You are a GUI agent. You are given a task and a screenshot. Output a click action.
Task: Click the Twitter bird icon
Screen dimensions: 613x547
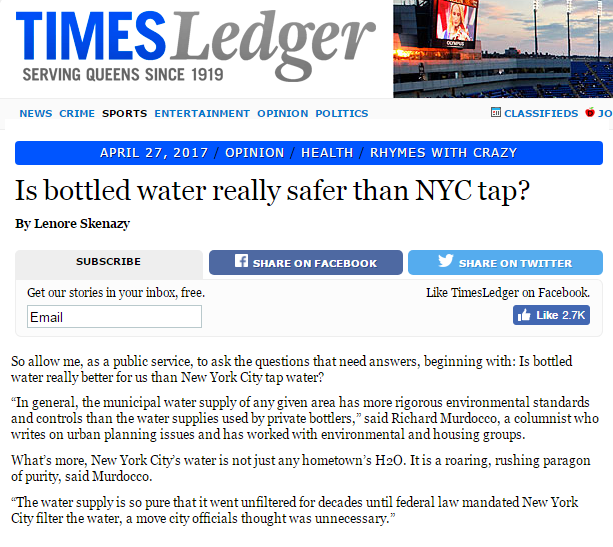(x=446, y=260)
